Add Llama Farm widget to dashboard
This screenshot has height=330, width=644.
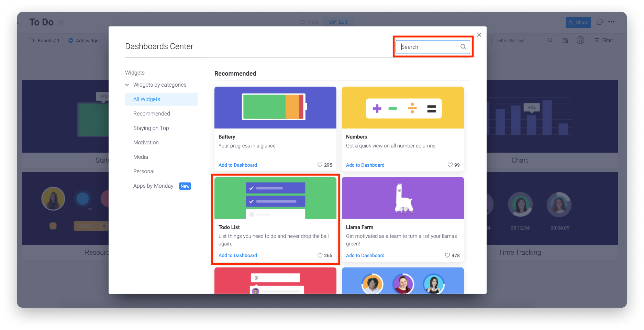click(365, 255)
